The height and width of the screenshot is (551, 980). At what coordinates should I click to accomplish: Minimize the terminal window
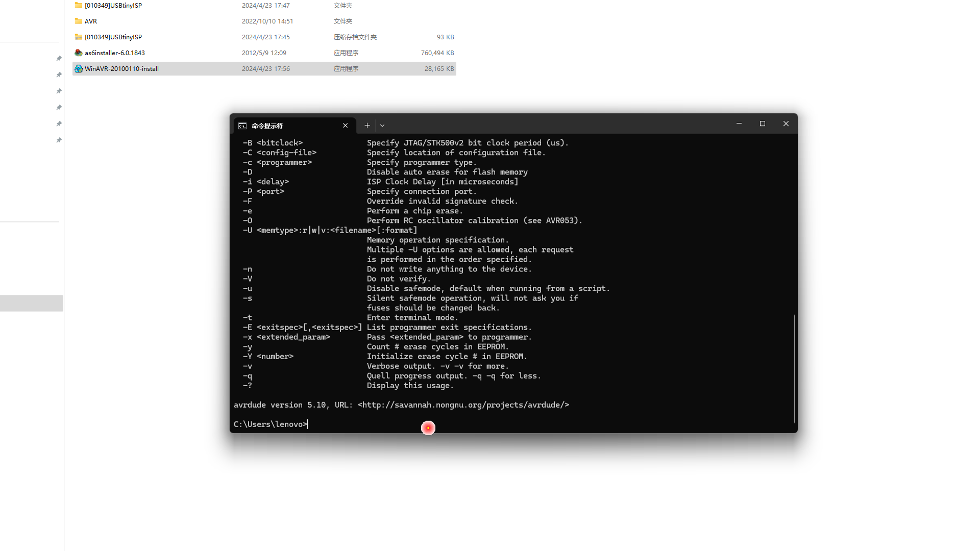tap(739, 123)
